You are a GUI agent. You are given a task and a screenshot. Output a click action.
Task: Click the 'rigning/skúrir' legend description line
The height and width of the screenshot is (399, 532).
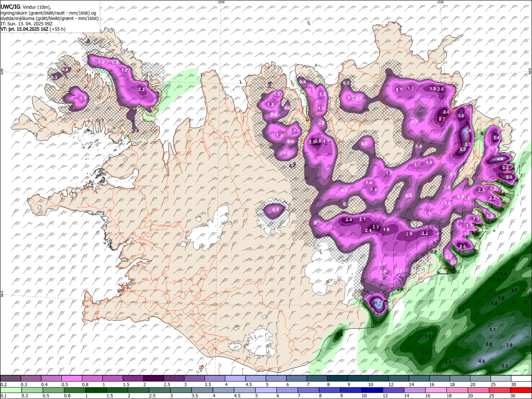pos(48,13)
